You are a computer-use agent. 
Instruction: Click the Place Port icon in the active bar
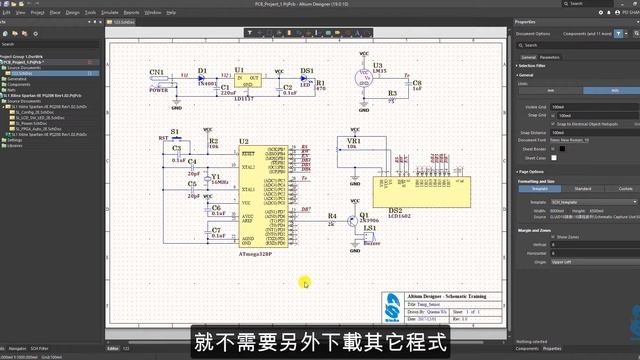coord(338,33)
